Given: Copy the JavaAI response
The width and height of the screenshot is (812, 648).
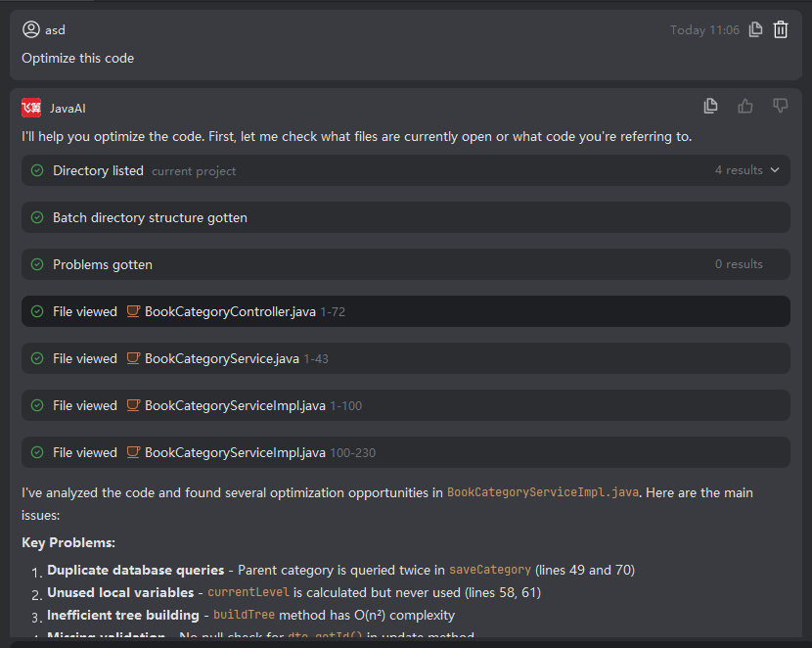Looking at the screenshot, I should point(711,106).
